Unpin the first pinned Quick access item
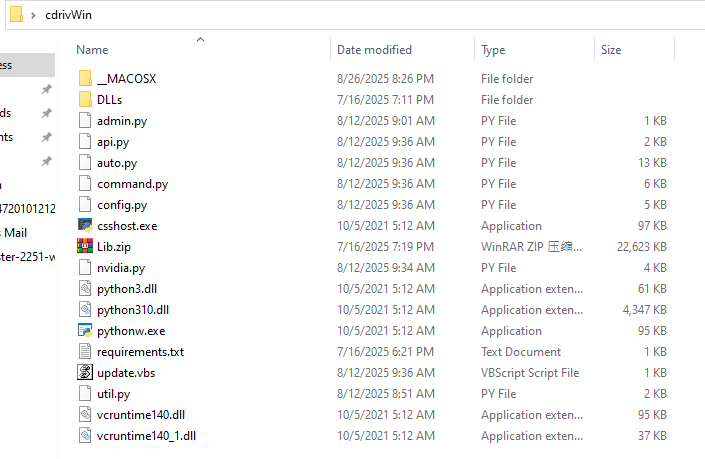Screen dimensions: 705x459 tap(46, 89)
